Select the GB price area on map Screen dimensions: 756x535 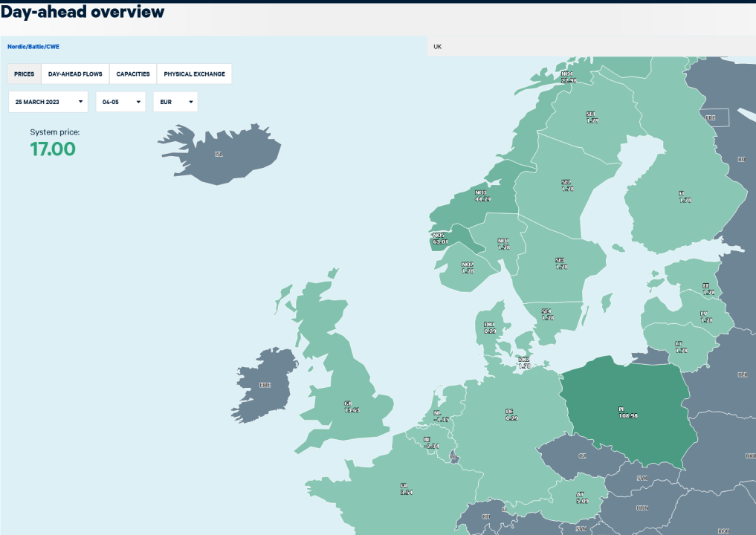coord(351,406)
